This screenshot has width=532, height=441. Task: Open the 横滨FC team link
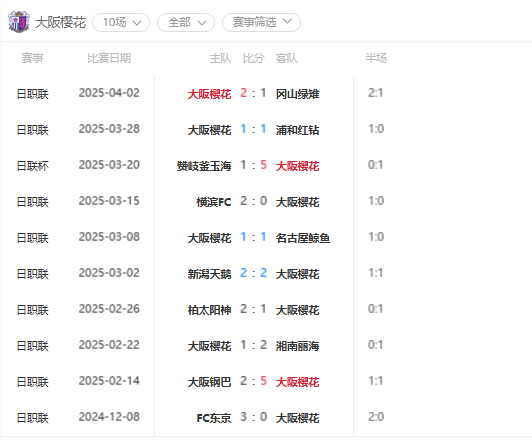[214, 202]
